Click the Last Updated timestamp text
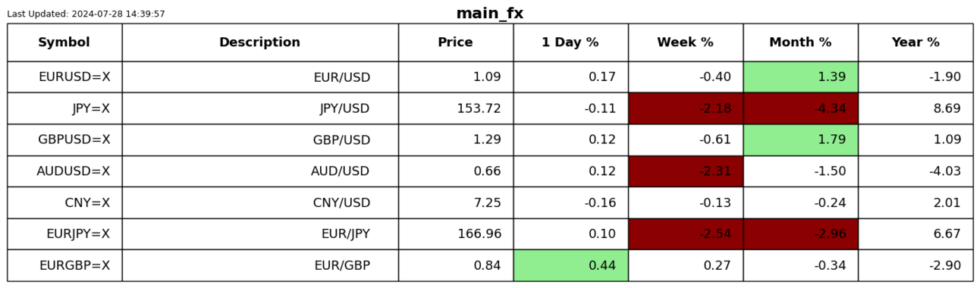The image size is (980, 288). tap(86, 14)
